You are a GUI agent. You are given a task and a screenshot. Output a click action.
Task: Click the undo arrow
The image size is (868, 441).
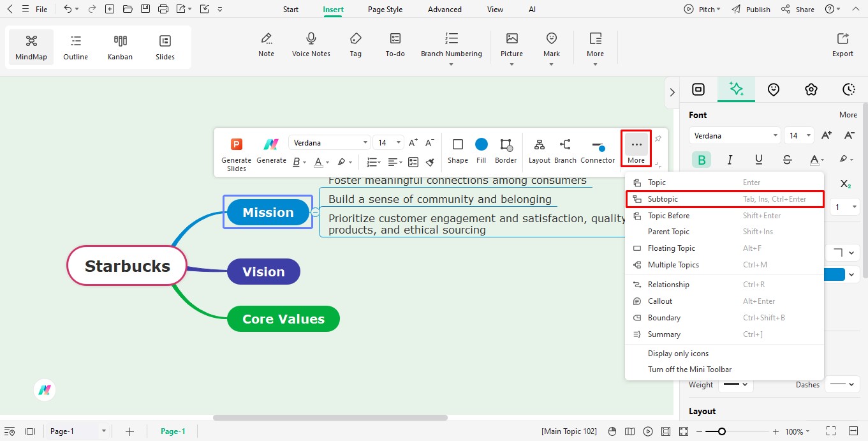tap(68, 9)
